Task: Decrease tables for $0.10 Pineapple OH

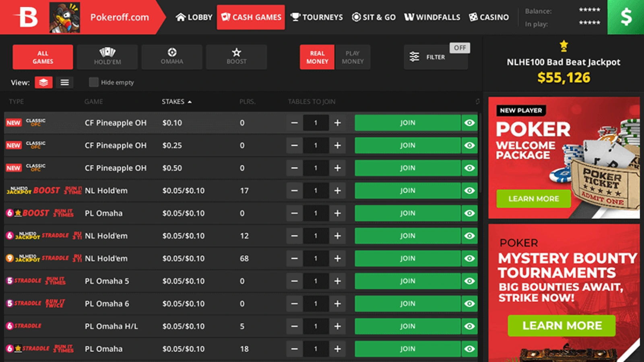Action: pos(295,123)
